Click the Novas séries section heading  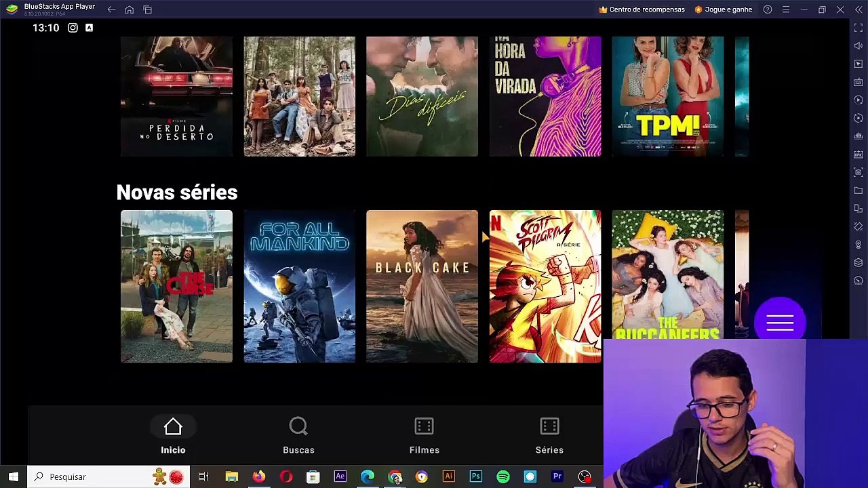point(177,192)
